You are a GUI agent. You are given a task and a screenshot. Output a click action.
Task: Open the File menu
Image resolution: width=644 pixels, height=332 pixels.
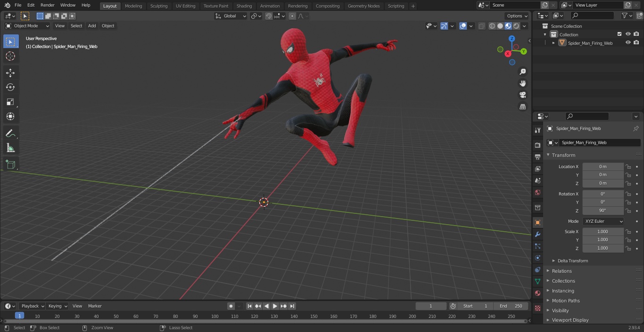point(18,5)
